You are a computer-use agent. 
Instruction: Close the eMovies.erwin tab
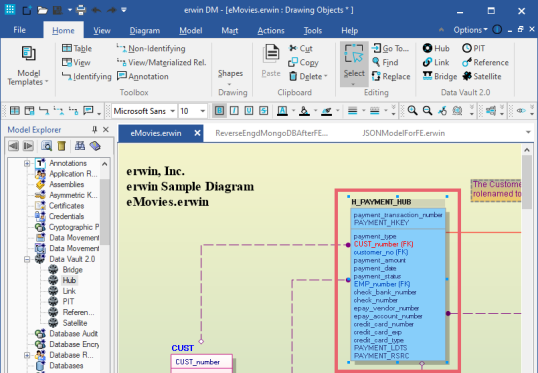click(197, 133)
